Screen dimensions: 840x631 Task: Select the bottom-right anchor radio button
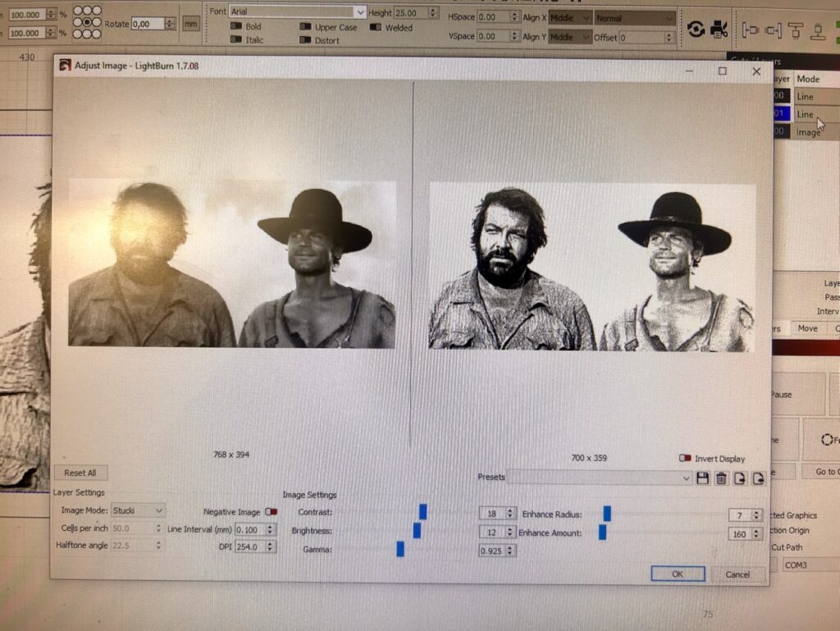(97, 34)
